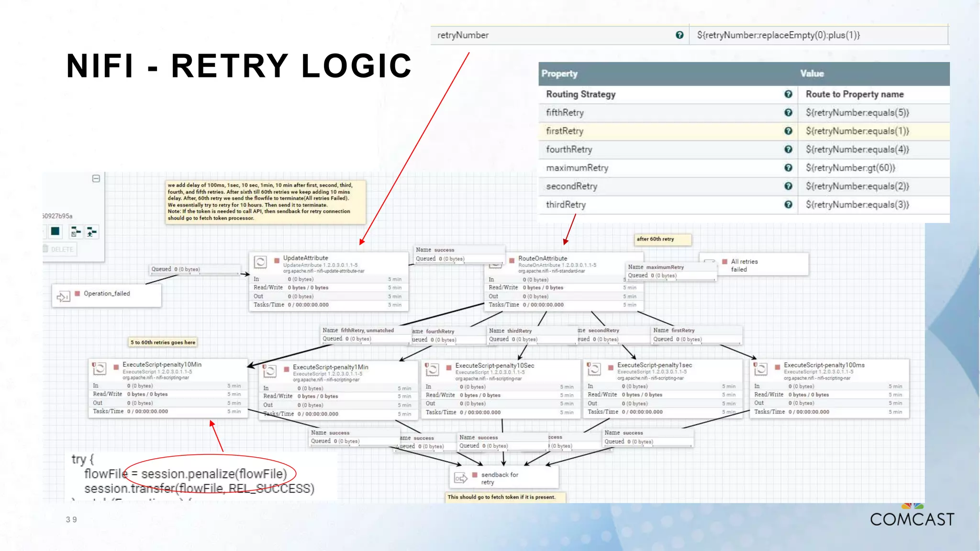Collapse the Operate panel with the minus icon
Screen dimensions: 980x551
[x=96, y=178]
